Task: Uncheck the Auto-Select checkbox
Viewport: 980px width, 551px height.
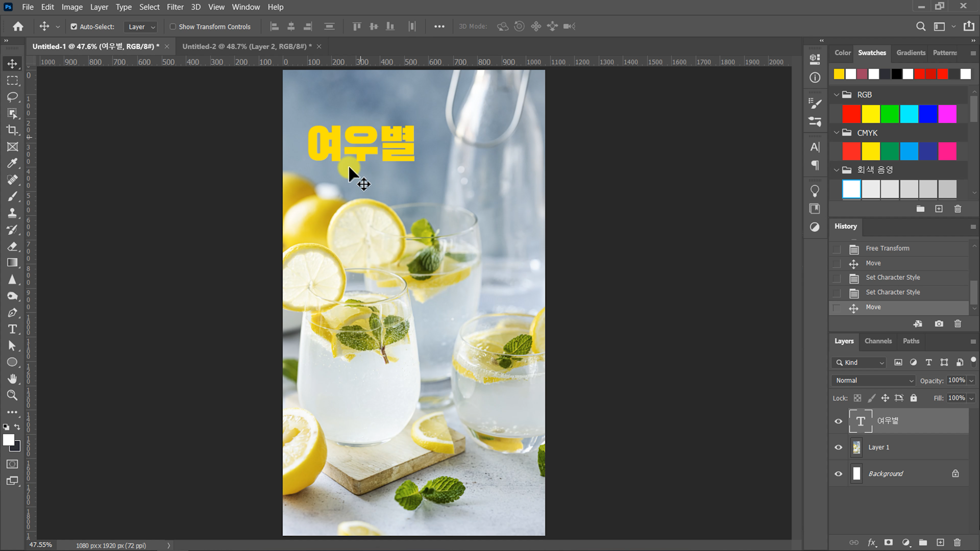Action: [x=74, y=27]
